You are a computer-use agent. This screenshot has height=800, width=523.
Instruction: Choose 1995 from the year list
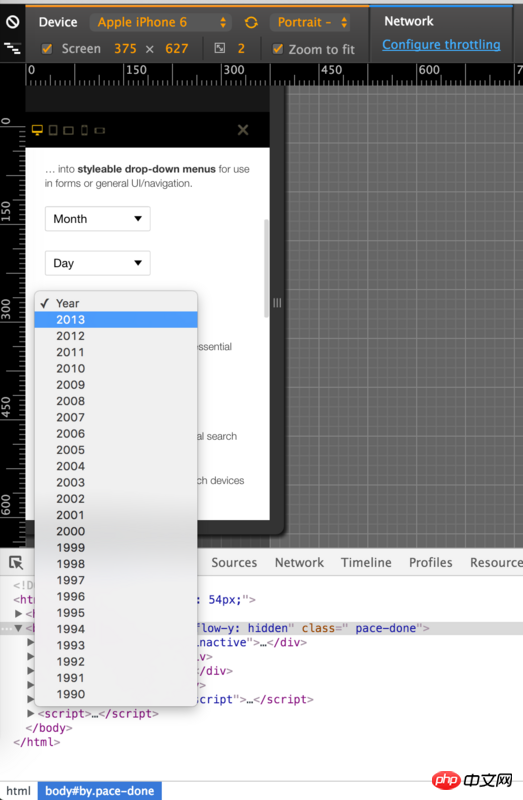pos(116,613)
